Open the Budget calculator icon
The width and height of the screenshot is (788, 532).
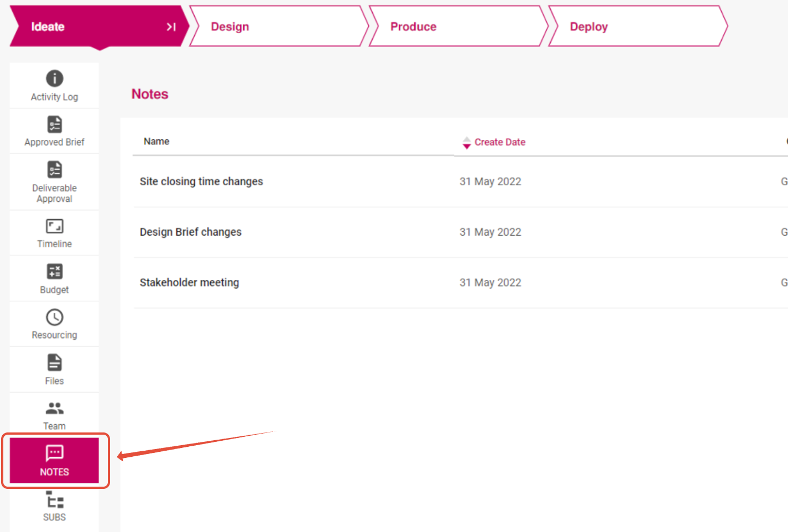(x=54, y=272)
